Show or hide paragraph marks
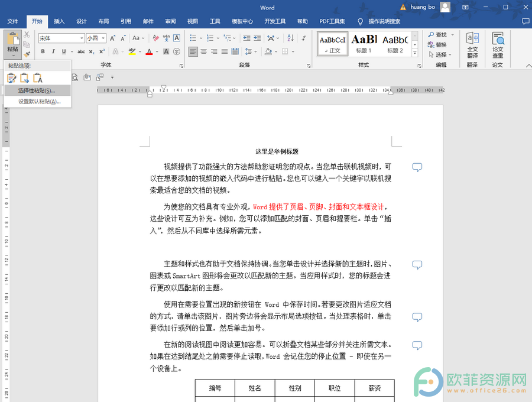532x402 pixels. [x=304, y=38]
